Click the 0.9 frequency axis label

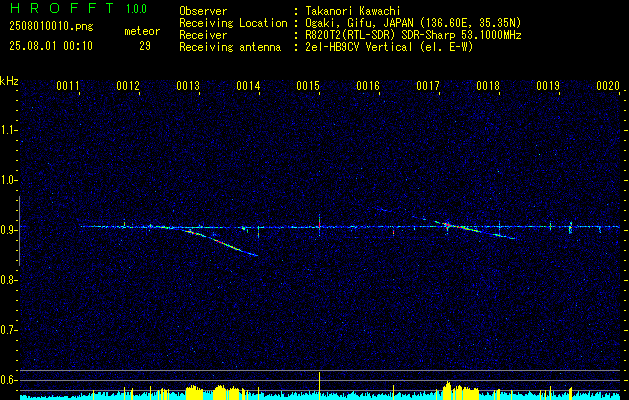8,230
